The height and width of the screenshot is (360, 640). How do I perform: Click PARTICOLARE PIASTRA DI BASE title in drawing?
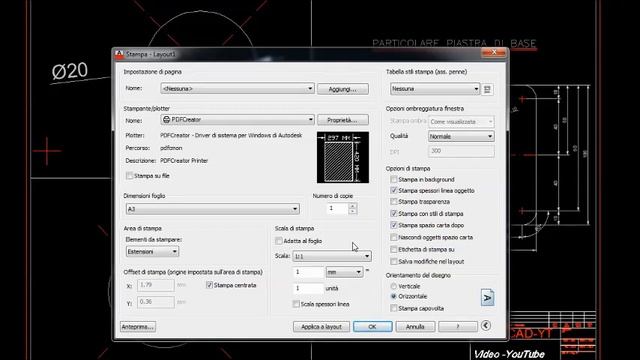[x=454, y=43]
